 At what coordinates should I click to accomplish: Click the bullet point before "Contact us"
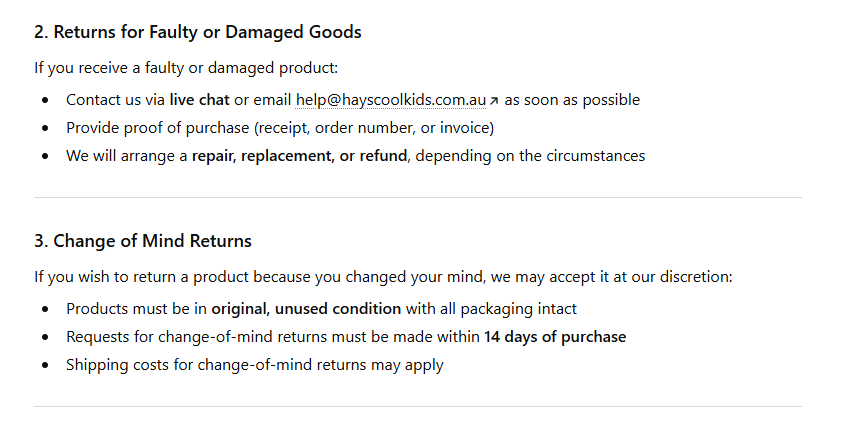45,100
